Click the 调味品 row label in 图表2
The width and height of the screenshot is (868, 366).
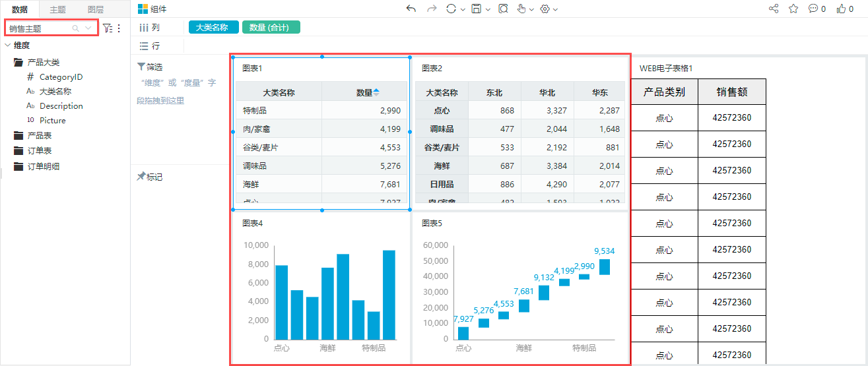442,129
